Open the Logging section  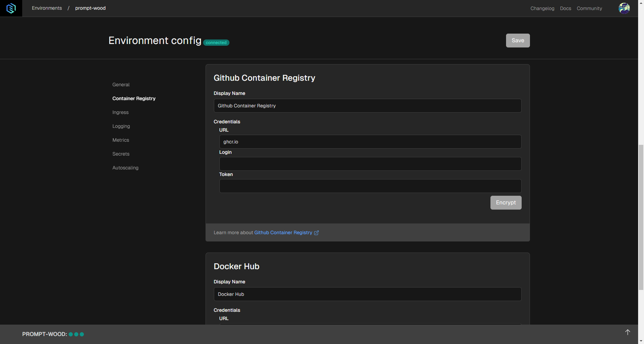point(121,126)
